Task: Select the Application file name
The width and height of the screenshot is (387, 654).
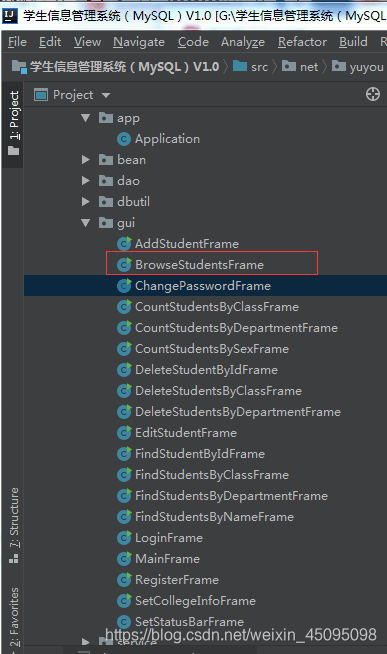Action: 167,139
